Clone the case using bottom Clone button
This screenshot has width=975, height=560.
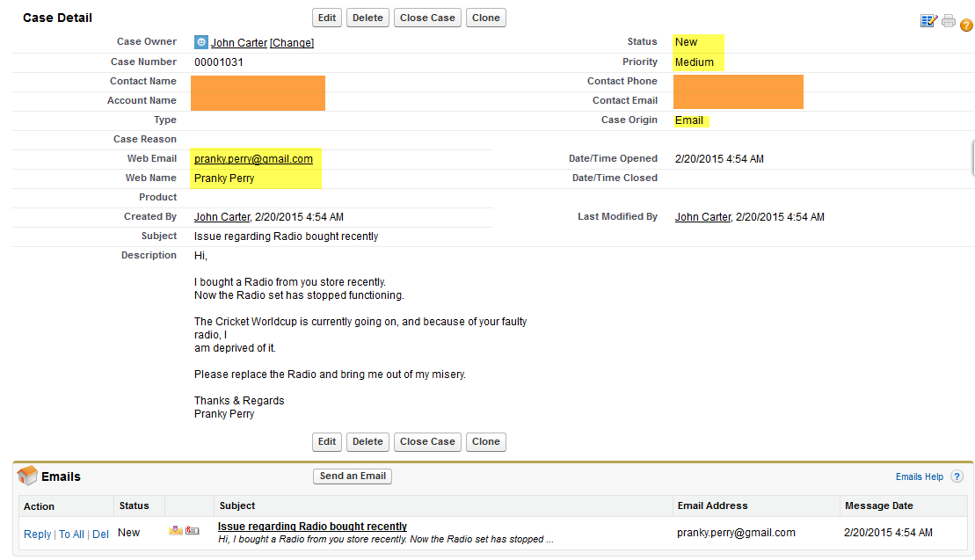pyautogui.click(x=485, y=442)
